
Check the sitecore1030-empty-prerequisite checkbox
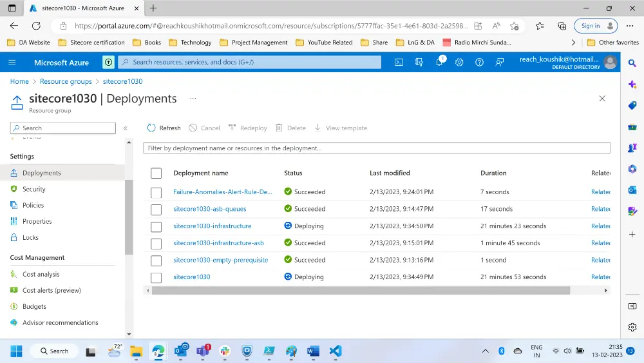click(x=156, y=260)
